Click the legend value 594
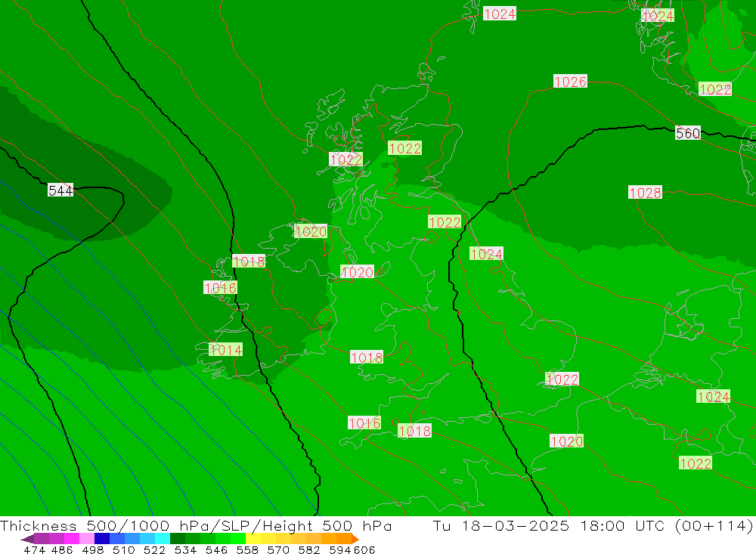 pyautogui.click(x=340, y=549)
